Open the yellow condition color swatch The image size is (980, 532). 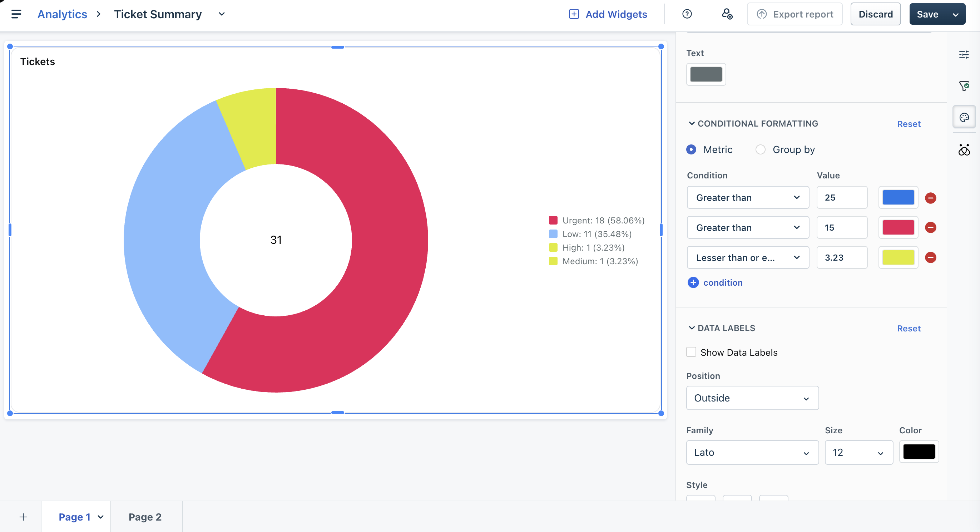click(x=898, y=258)
